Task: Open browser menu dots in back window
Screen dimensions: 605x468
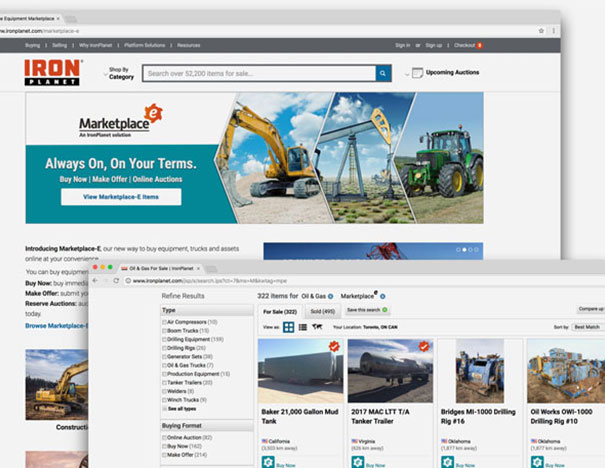Action: 553,31
